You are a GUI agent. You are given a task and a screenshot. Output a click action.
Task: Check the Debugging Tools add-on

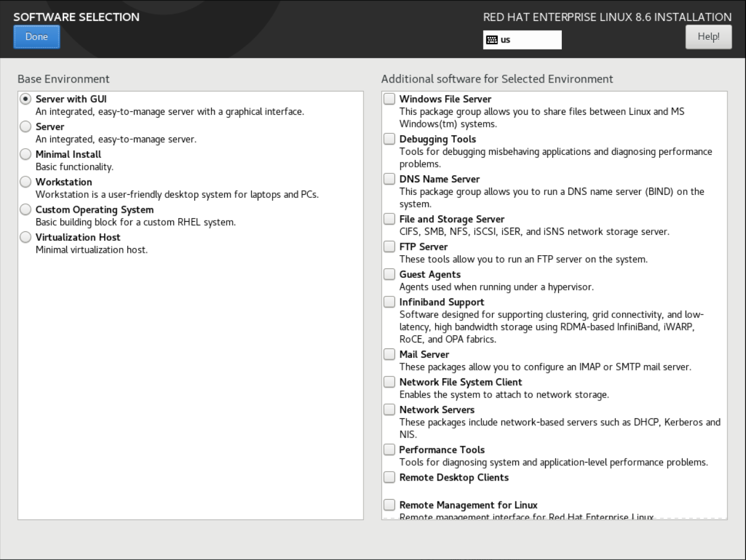pyautogui.click(x=389, y=139)
